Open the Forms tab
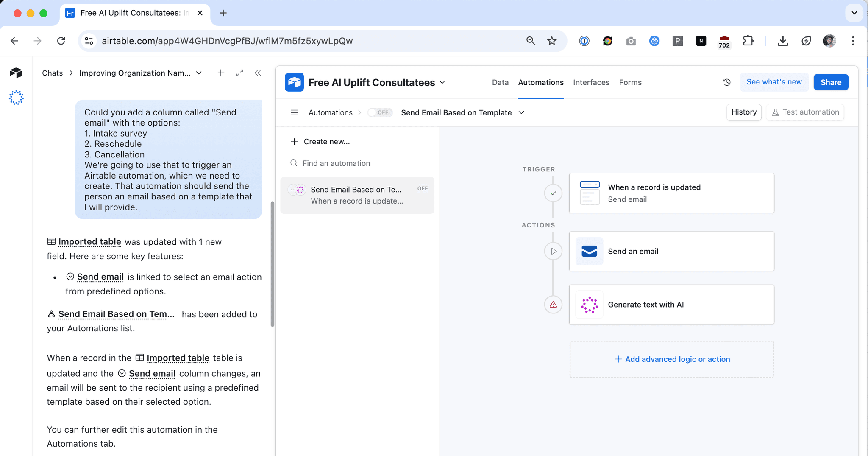 pos(630,82)
